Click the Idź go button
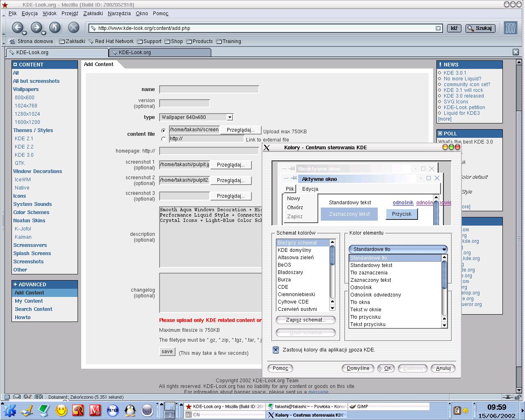Image resolution: width=525 pixels, height=420 pixels. pyautogui.click(x=454, y=28)
